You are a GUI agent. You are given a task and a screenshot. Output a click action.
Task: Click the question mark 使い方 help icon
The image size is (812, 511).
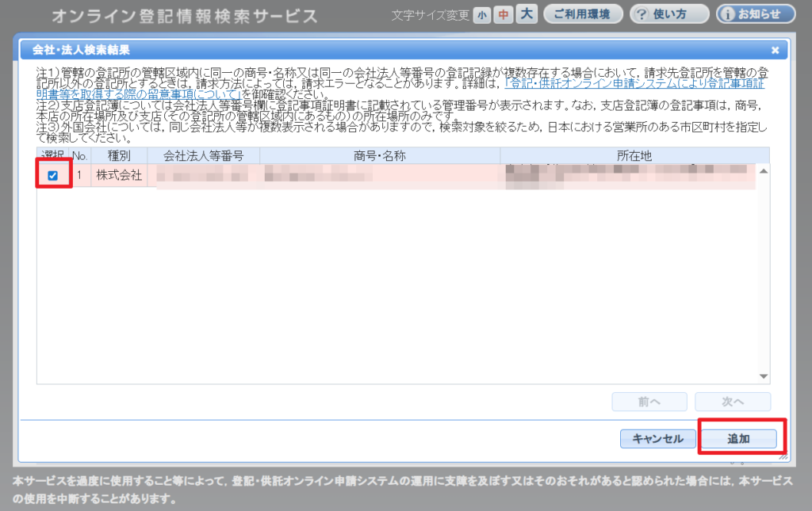[x=642, y=14]
